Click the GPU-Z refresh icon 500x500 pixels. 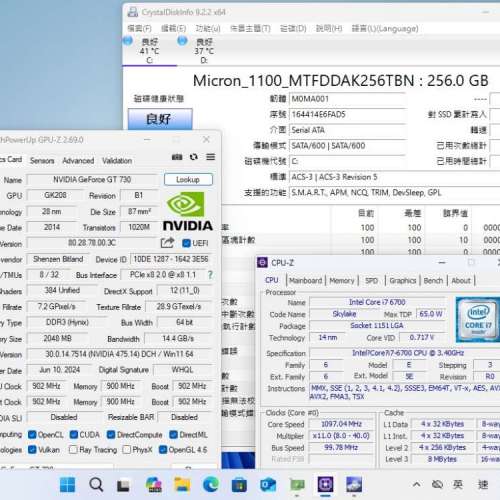pyautogui.click(x=194, y=157)
